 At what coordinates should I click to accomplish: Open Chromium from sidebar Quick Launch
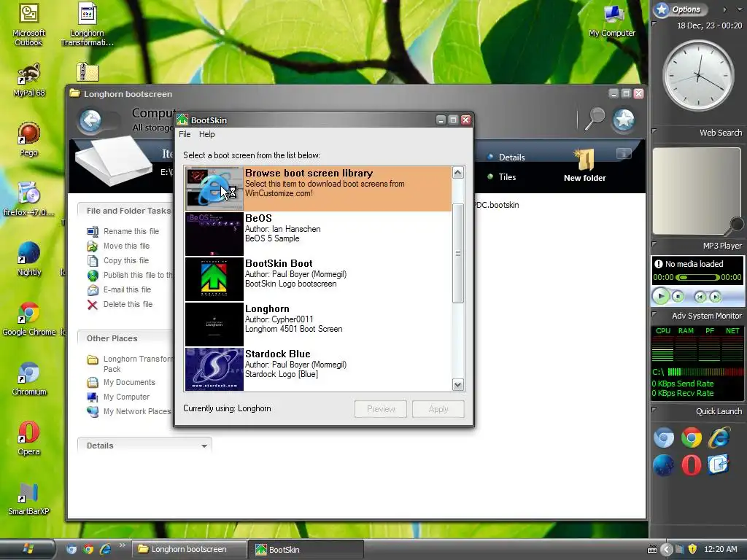[664, 437]
